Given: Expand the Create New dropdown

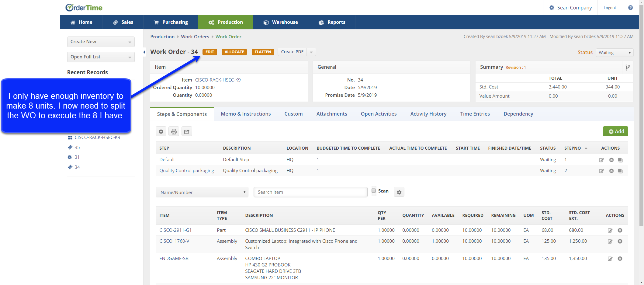Looking at the screenshot, I should [x=130, y=42].
